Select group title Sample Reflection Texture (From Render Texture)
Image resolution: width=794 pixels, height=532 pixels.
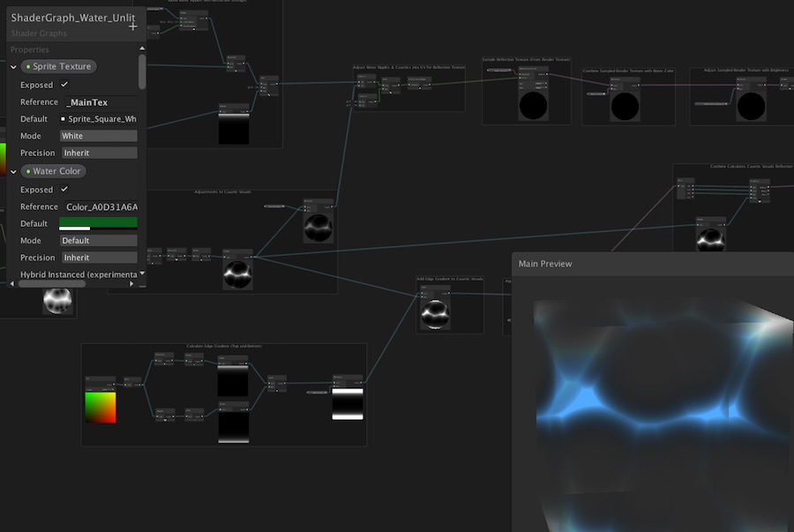click(x=526, y=60)
